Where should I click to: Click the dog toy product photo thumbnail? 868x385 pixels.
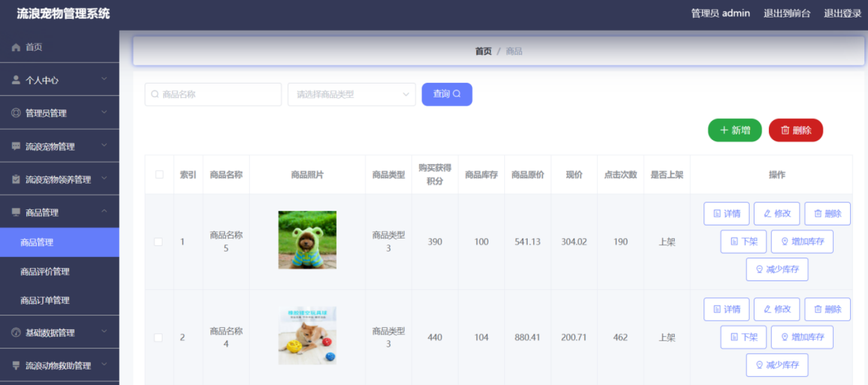[307, 336]
